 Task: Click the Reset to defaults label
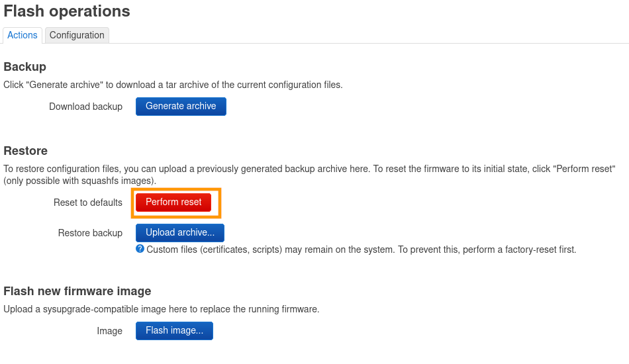coord(88,203)
